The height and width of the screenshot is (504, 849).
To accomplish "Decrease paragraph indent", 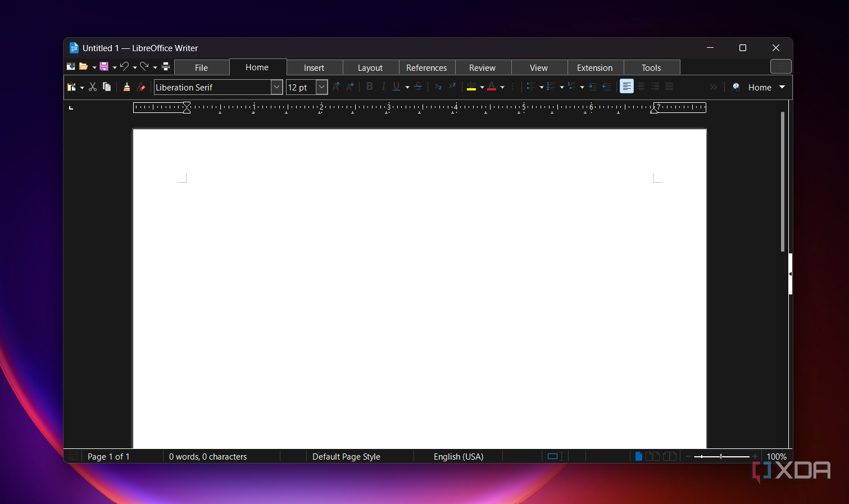I will click(x=607, y=87).
